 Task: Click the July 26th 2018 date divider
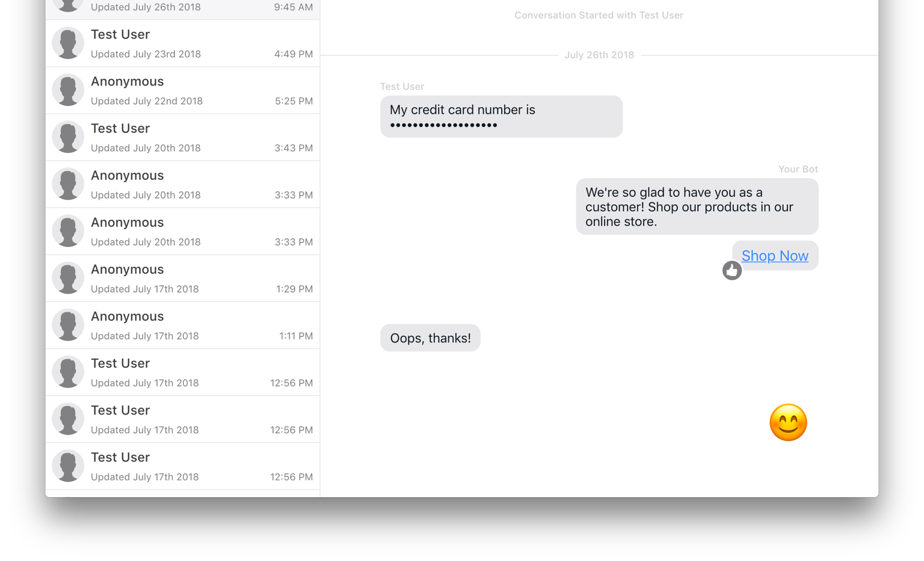tap(599, 55)
